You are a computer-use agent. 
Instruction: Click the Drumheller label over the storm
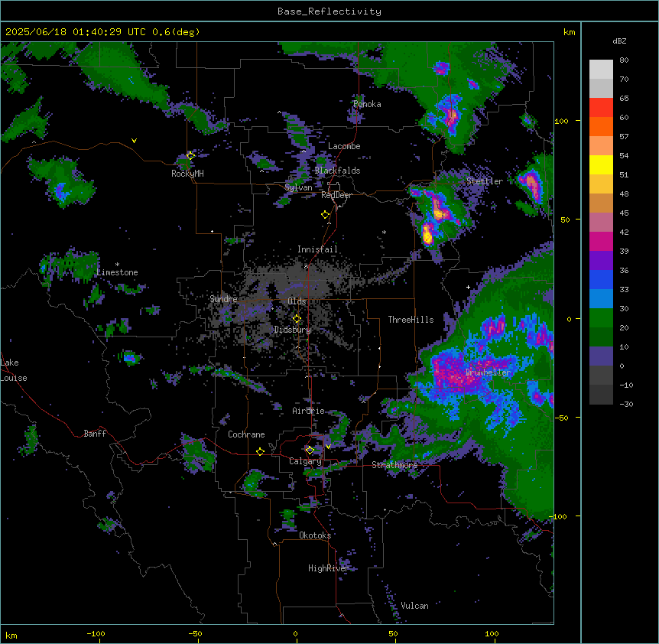(x=488, y=372)
